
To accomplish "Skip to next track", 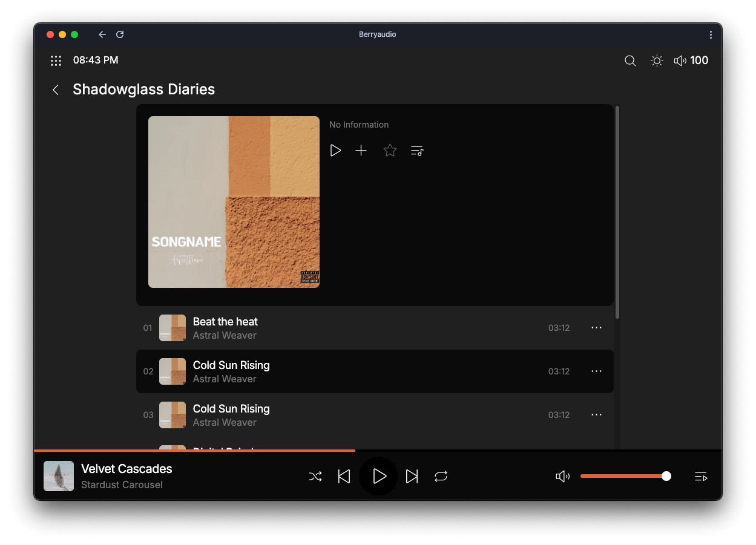I will click(412, 477).
